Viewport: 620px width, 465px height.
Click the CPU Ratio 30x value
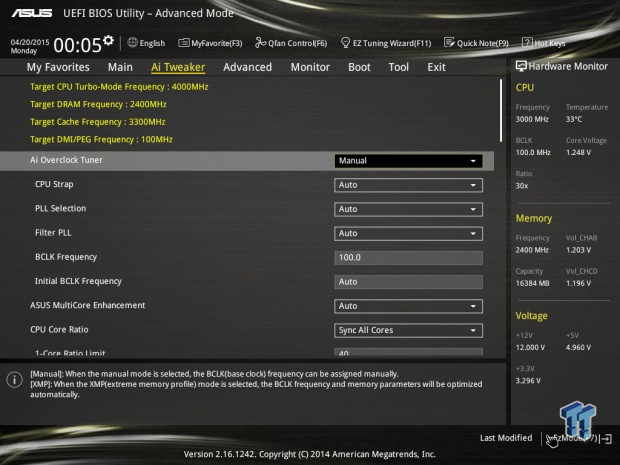tap(522, 185)
